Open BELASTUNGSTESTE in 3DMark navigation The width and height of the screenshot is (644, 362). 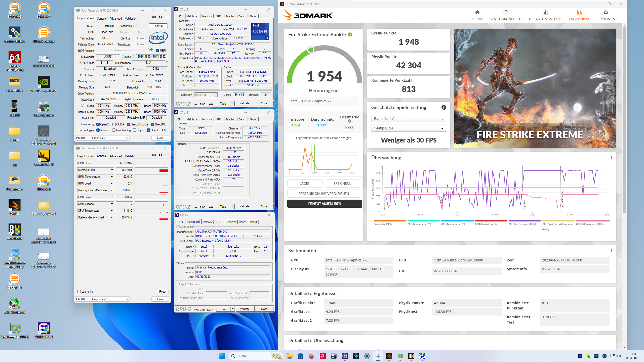pyautogui.click(x=546, y=16)
